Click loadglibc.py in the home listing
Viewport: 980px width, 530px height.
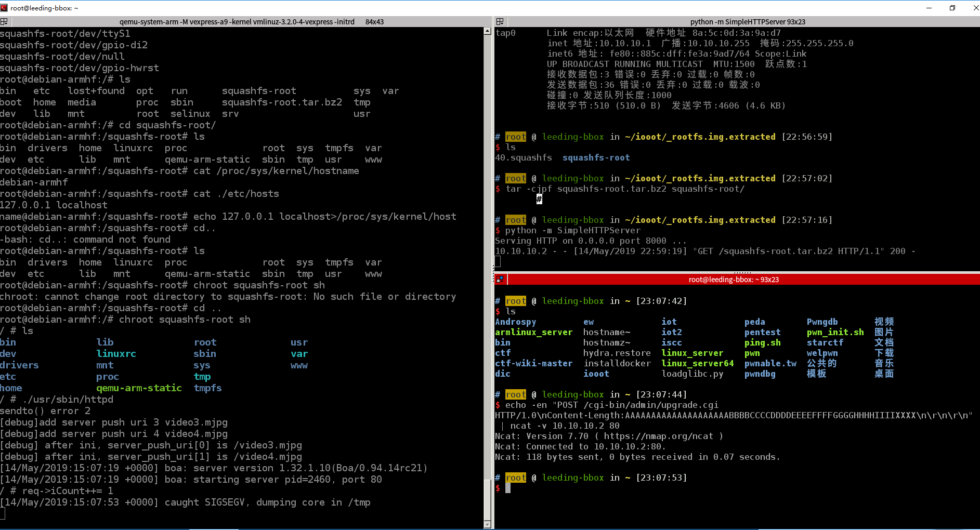click(x=692, y=374)
